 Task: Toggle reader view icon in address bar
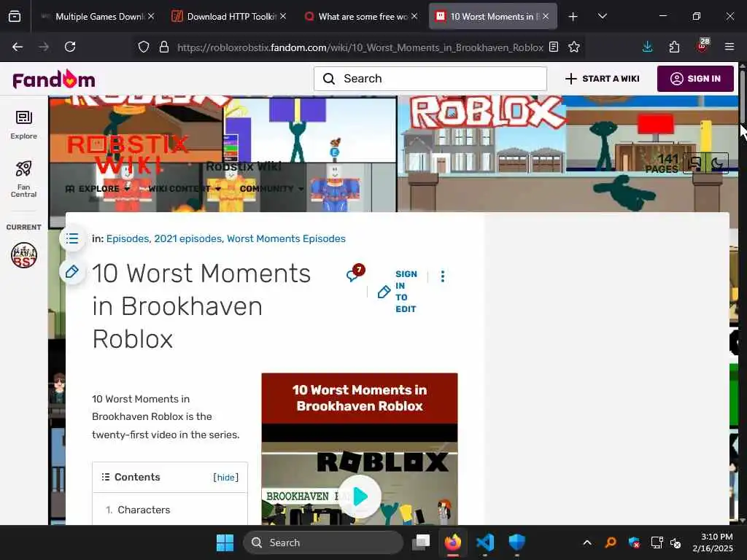point(554,47)
